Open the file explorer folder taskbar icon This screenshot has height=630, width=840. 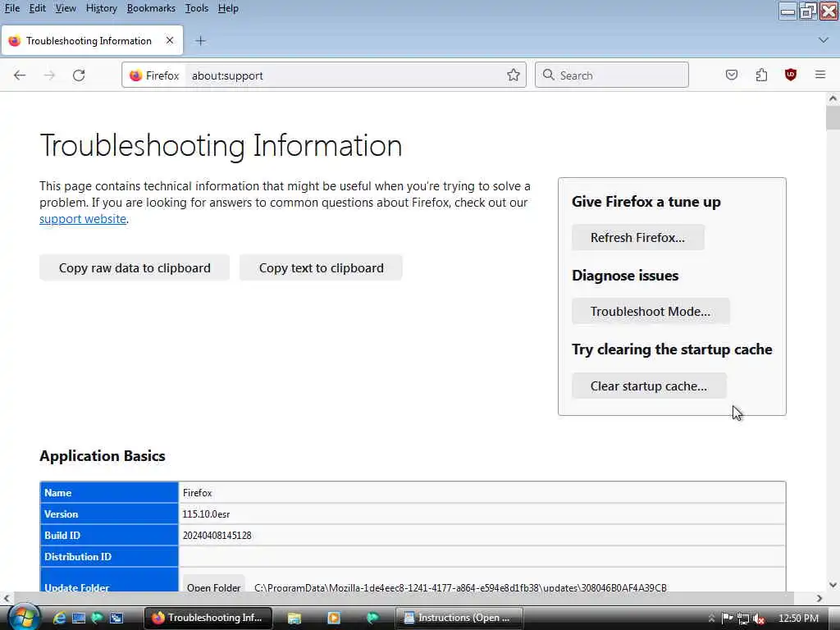point(294,618)
